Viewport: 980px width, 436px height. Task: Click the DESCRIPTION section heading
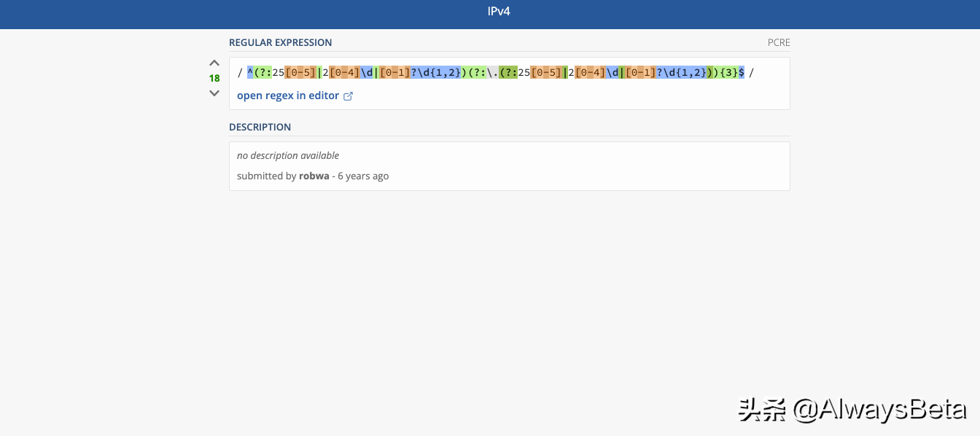(260, 127)
